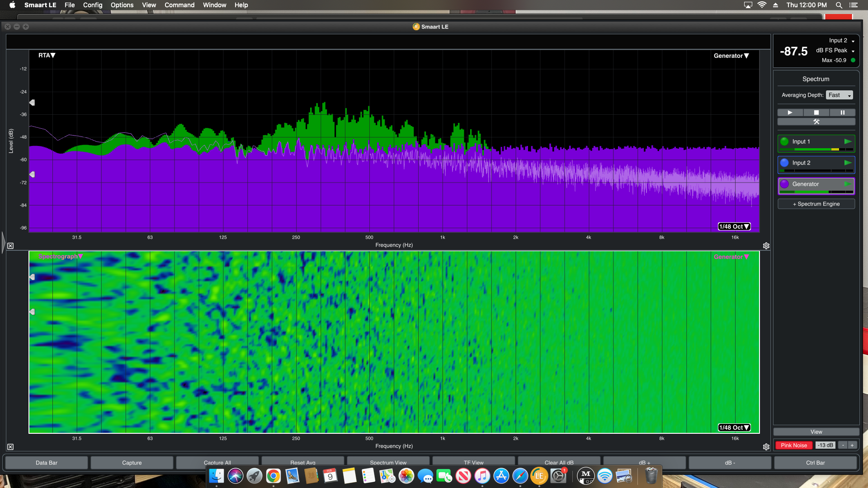Image resolution: width=868 pixels, height=488 pixels.
Task: Close the RTA graph pane
Action: coord(10,246)
